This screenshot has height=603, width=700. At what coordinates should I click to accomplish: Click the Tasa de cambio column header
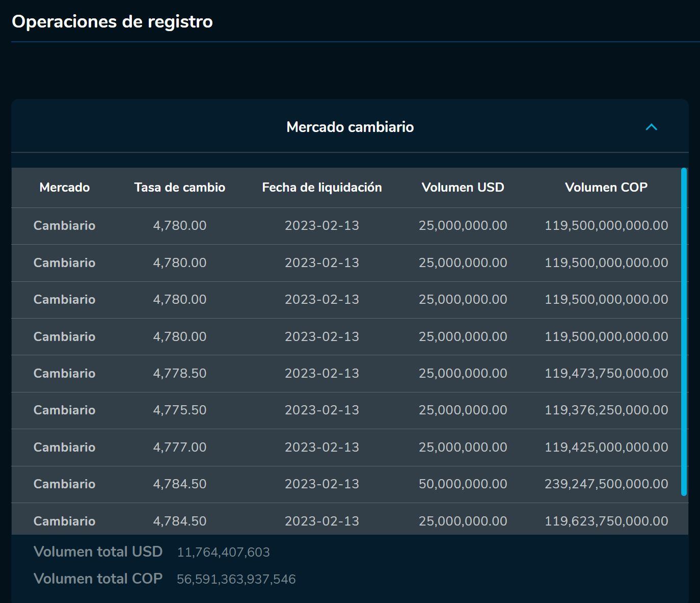click(179, 188)
